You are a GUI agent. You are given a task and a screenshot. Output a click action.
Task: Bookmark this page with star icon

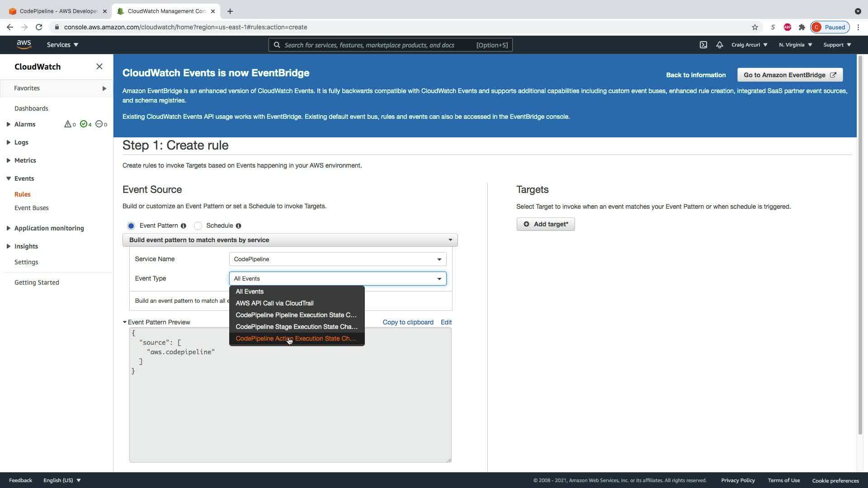[x=755, y=27]
